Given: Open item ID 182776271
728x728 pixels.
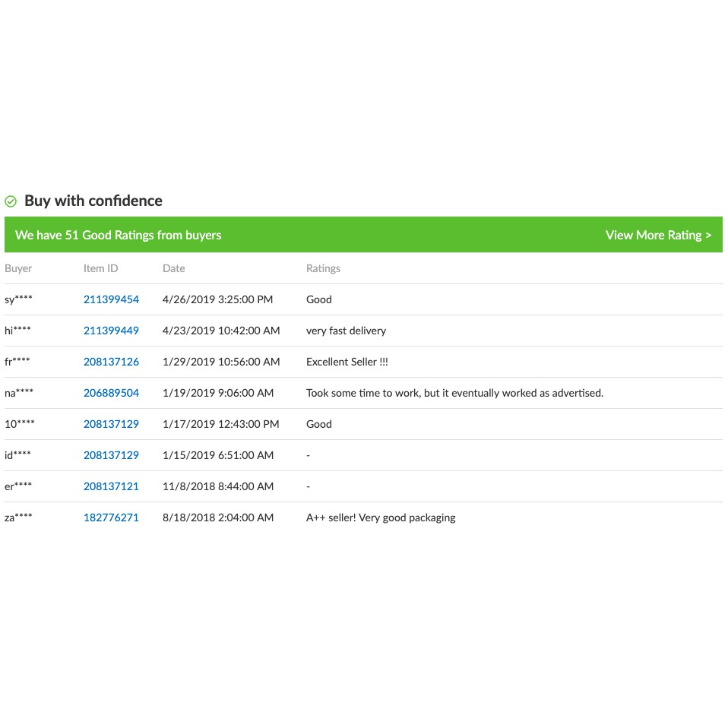Looking at the screenshot, I should click(x=111, y=518).
